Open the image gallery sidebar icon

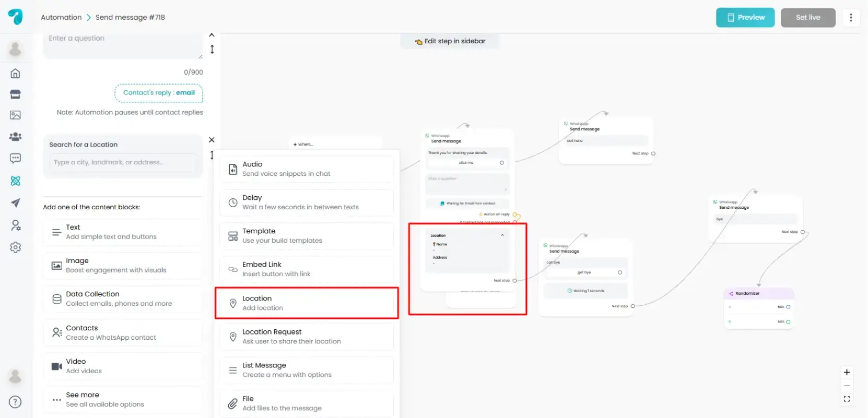(x=15, y=115)
